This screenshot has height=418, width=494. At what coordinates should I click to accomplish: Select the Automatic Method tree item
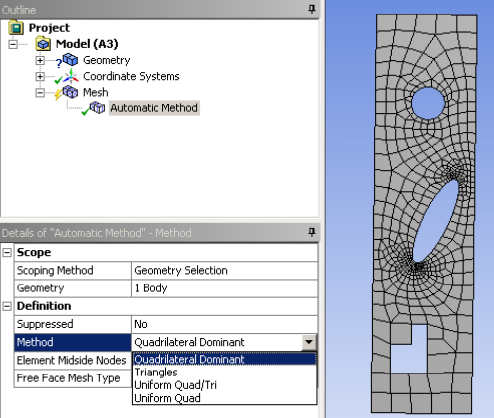click(154, 108)
